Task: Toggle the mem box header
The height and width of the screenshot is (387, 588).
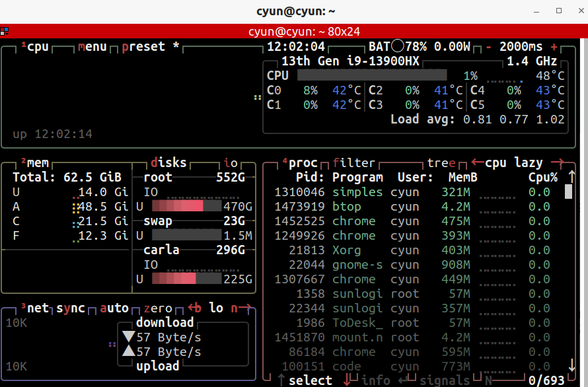Action: (x=35, y=162)
